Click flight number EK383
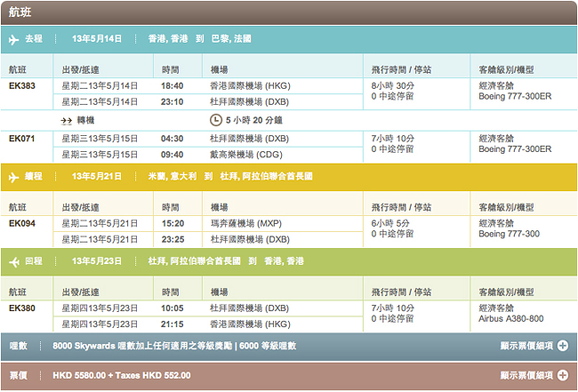This screenshot has height=392, width=578. click(x=22, y=86)
